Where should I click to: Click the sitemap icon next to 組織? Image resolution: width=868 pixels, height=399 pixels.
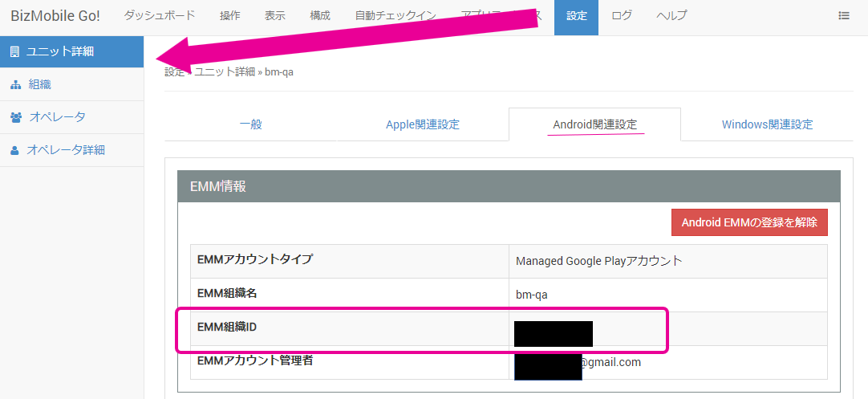[x=15, y=84]
